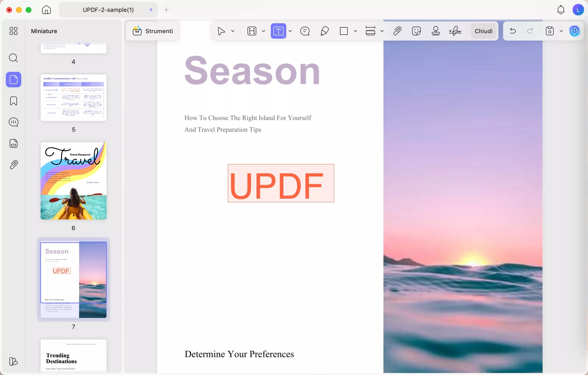Jump to page 6 via its thumbnail
Screen dimensions: 588x375
point(74,181)
